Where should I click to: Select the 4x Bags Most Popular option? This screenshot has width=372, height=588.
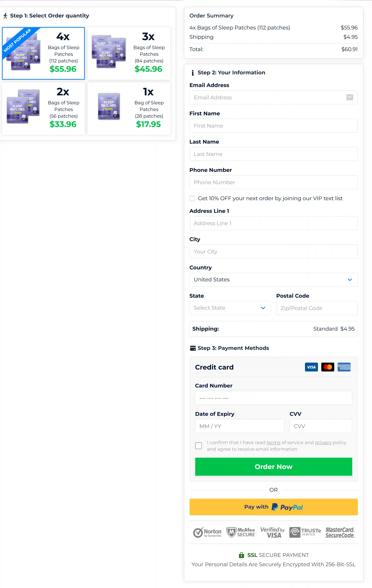coord(43,53)
